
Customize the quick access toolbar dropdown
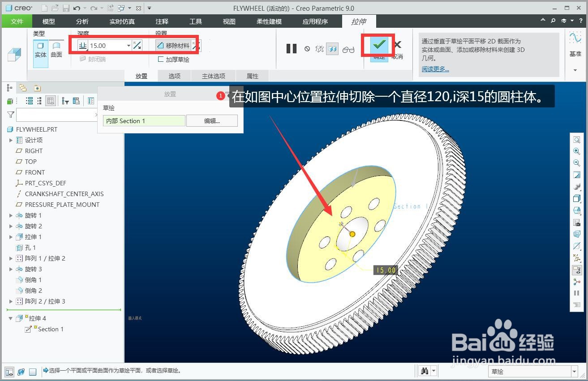point(149,8)
